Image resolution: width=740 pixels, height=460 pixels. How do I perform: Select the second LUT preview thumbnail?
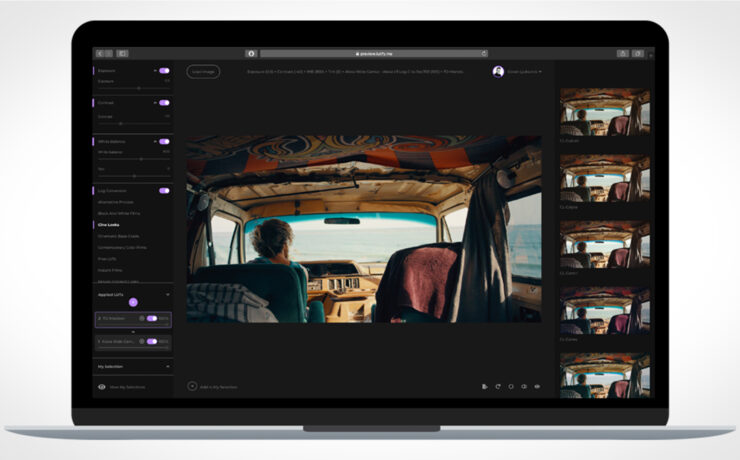(x=605, y=178)
